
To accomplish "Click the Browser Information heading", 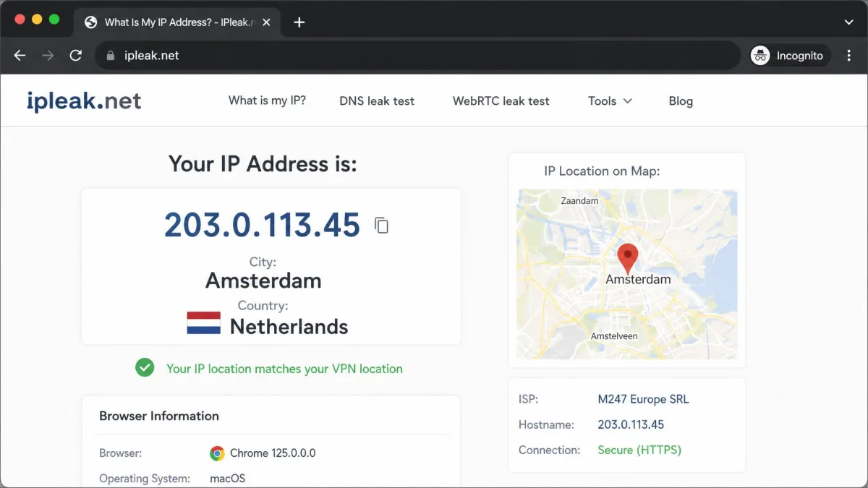I will pos(159,416).
